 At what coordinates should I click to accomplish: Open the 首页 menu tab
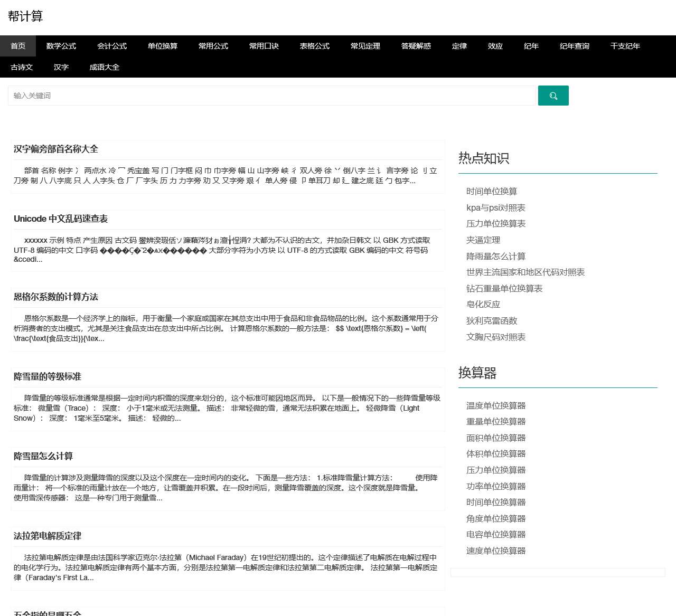pos(18,46)
